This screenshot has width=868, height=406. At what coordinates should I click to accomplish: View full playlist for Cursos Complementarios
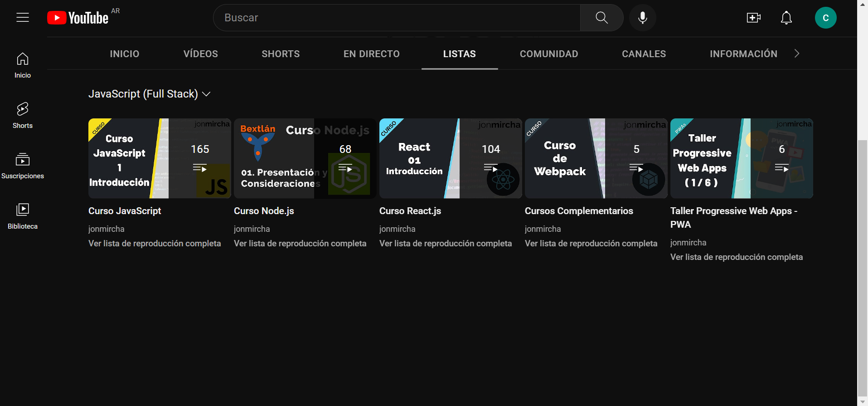point(591,244)
